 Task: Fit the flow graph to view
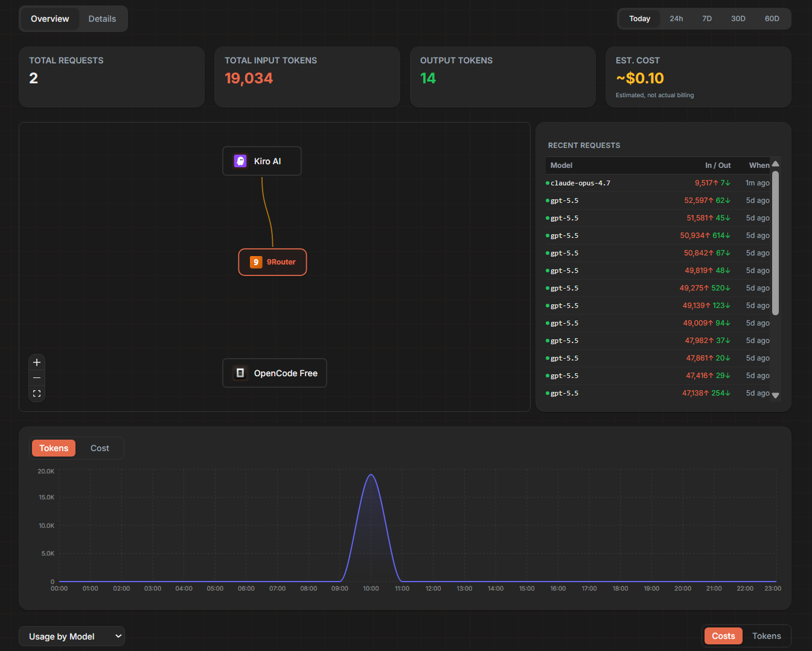[x=37, y=394]
